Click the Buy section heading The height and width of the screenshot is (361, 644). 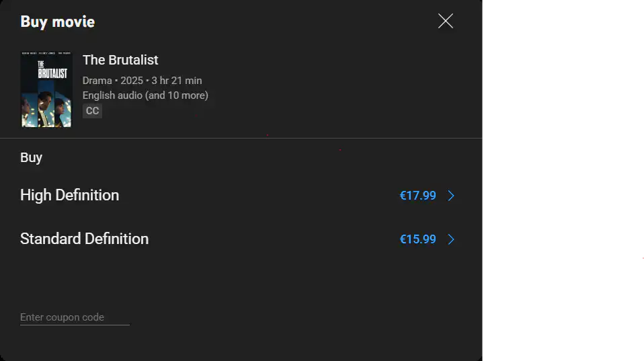coord(31,157)
